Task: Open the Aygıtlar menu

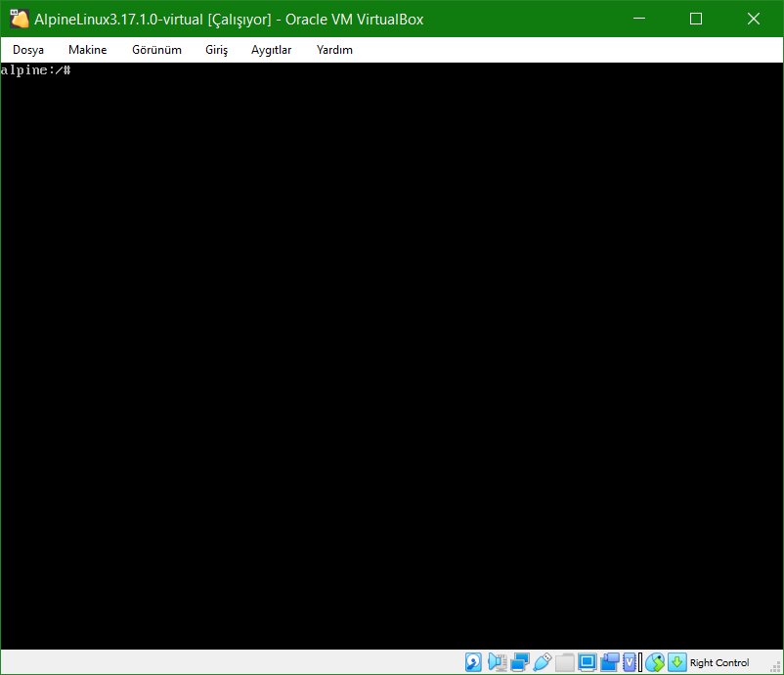Action: (271, 50)
